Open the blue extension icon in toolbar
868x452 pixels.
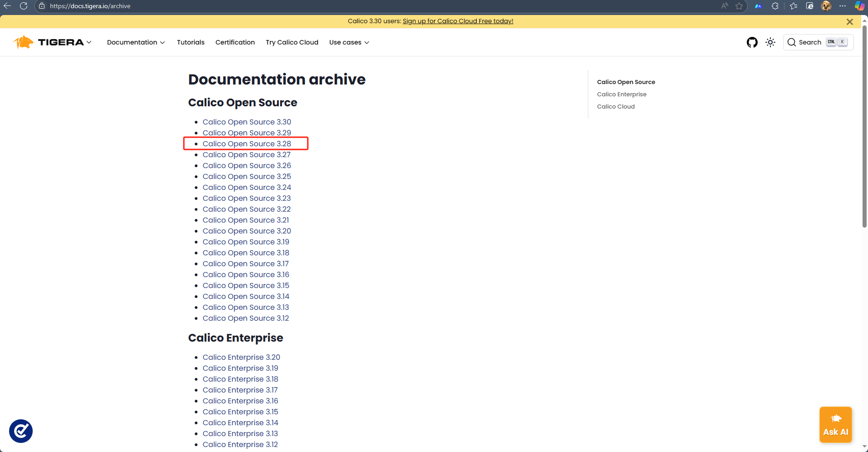tap(758, 6)
